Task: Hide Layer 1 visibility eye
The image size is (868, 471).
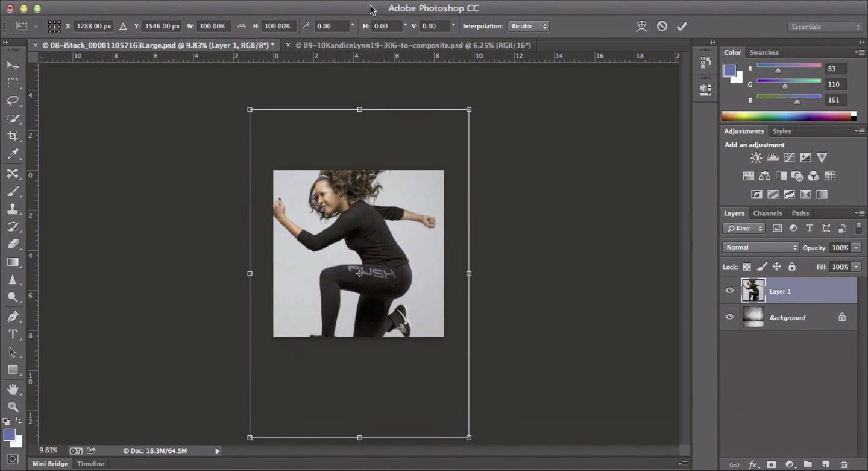Action: [729, 291]
